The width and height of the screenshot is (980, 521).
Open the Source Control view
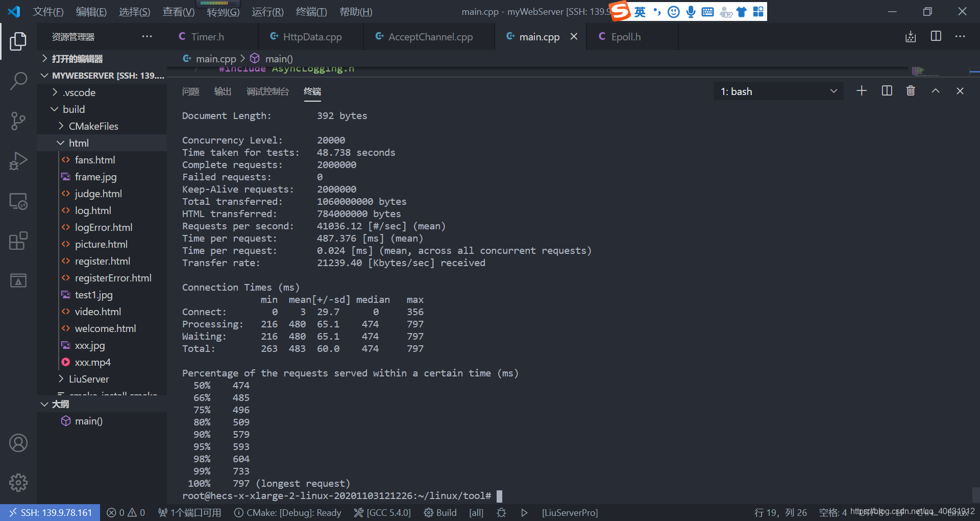point(18,121)
